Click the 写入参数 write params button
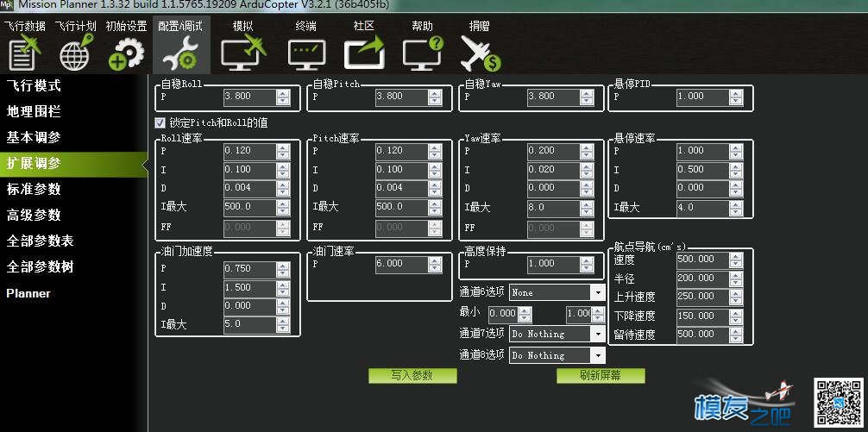The image size is (868, 432). point(412,376)
